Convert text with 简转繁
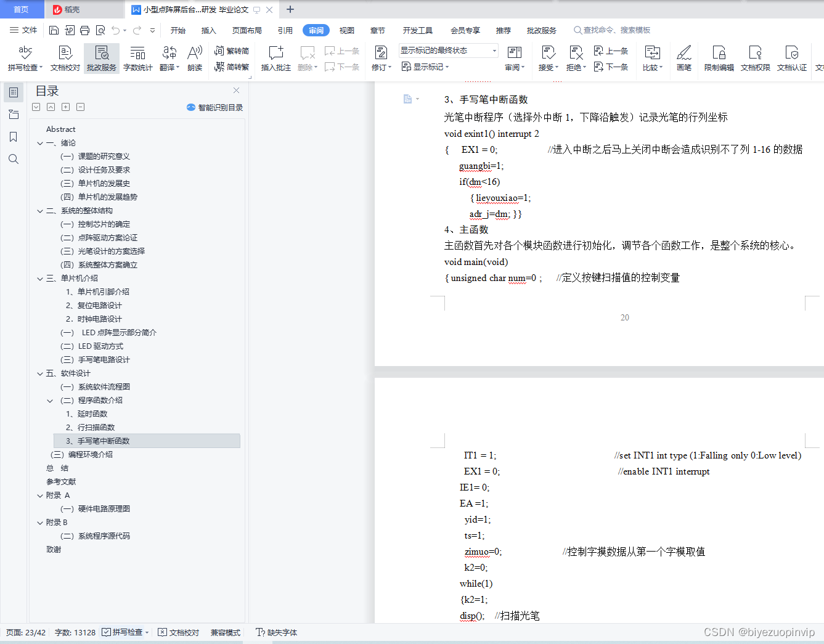 tap(232, 67)
